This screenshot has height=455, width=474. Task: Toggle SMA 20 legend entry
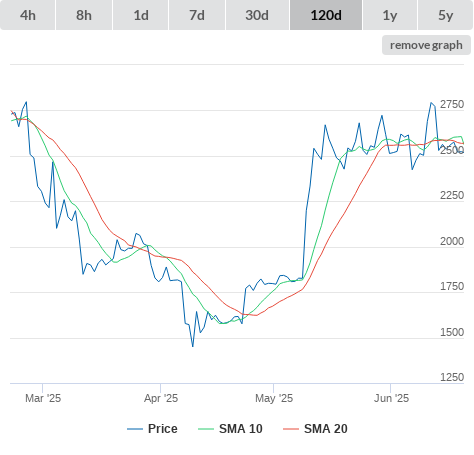326,429
